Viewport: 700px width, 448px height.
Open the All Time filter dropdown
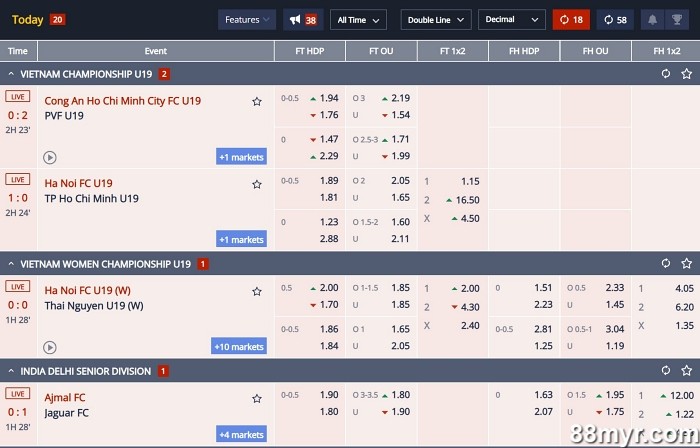[x=358, y=20]
